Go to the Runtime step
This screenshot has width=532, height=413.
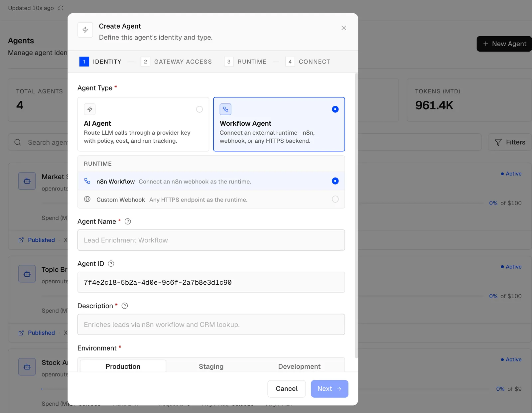pyautogui.click(x=245, y=62)
